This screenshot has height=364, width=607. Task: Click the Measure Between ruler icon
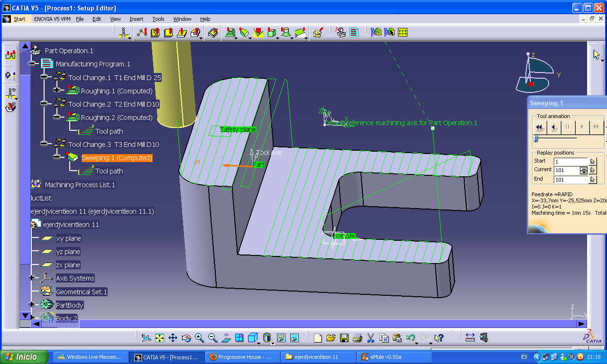470,338
